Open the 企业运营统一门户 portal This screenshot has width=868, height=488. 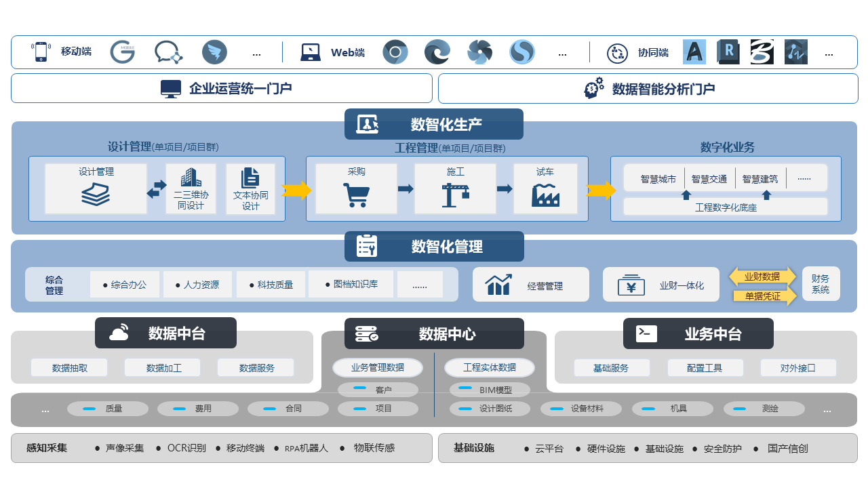point(222,88)
